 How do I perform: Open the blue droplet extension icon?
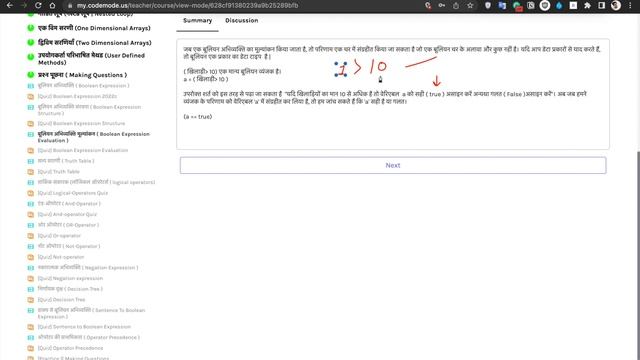click(x=559, y=5)
